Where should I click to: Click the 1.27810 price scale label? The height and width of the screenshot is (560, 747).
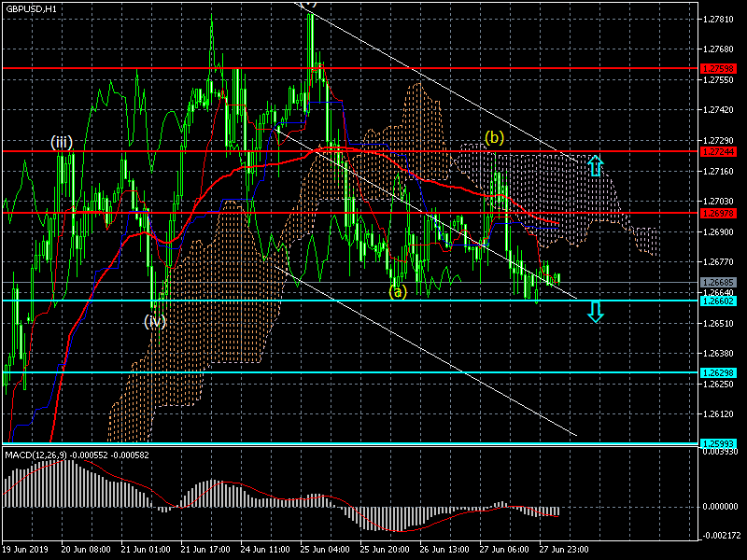click(x=720, y=19)
